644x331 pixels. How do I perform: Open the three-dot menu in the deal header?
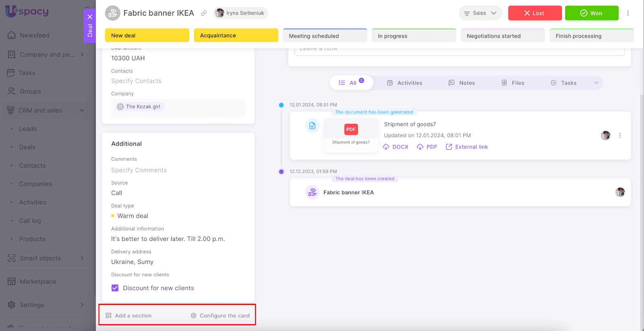point(627,13)
